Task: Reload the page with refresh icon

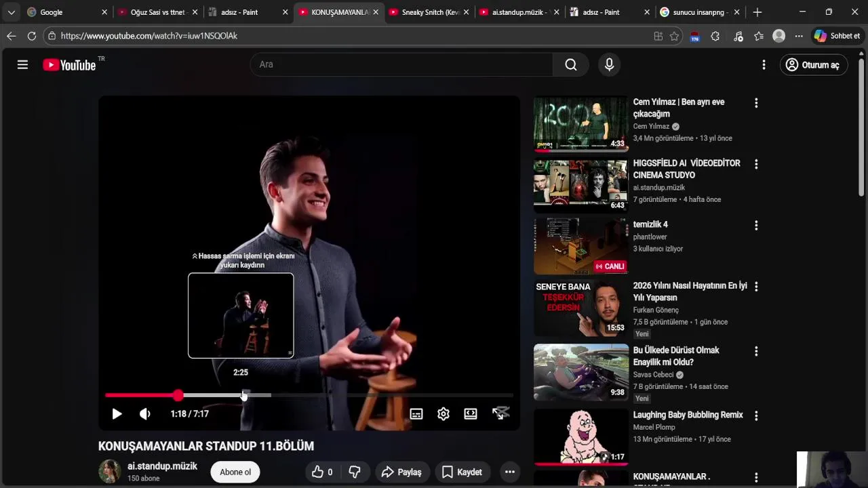Action: tap(31, 36)
